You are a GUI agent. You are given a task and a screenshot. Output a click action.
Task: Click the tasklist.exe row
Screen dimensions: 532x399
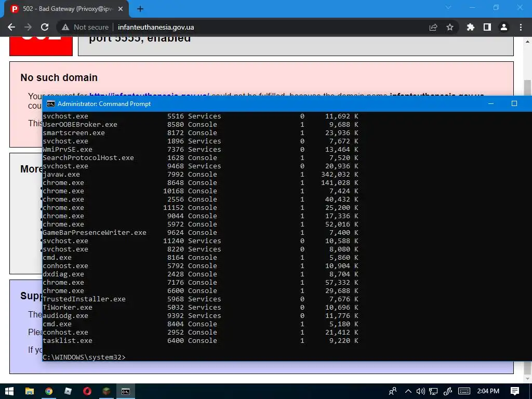200,340
